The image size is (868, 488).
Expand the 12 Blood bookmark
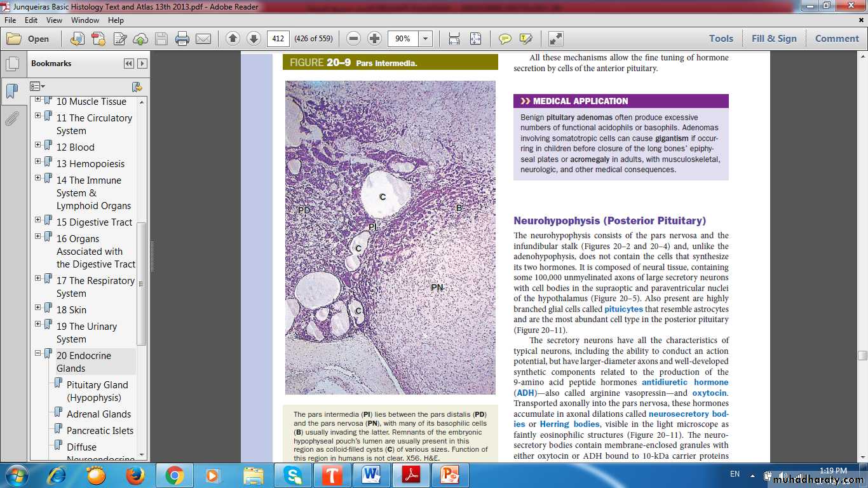[x=38, y=146]
